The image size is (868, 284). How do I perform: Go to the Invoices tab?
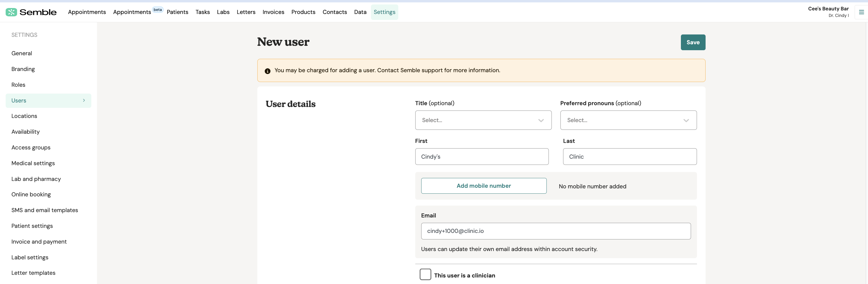(x=273, y=12)
